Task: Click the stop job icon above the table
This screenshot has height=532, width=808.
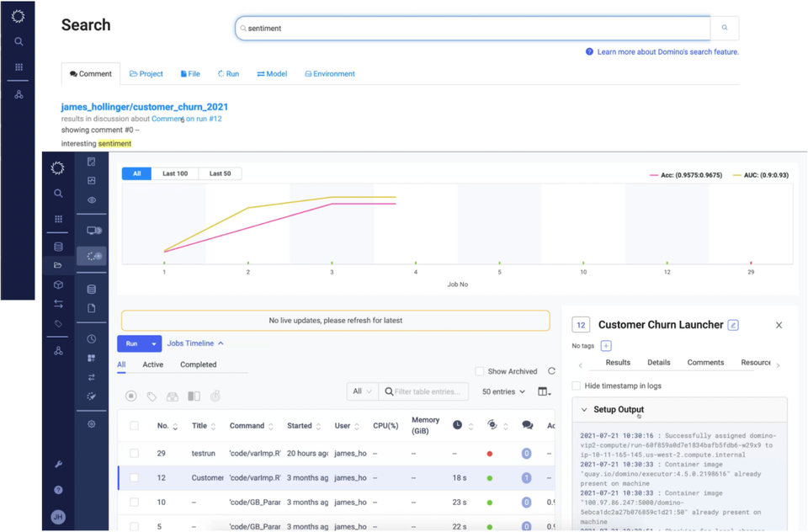Action: (131, 396)
